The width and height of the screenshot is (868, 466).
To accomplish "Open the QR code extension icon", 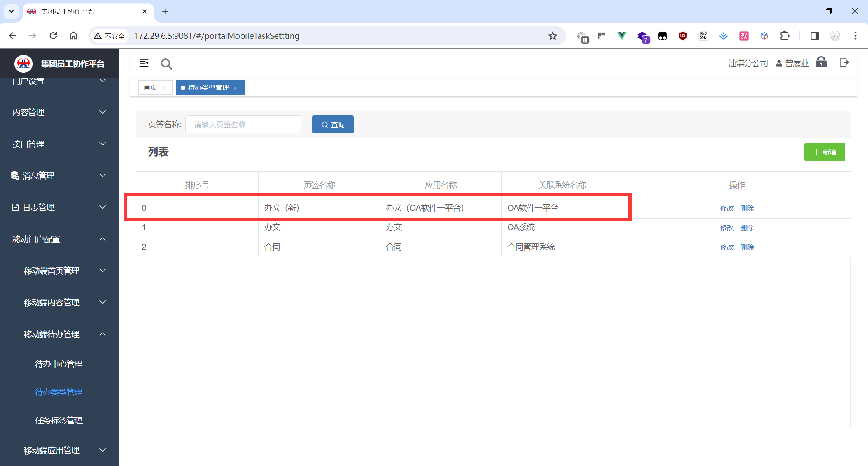I will [703, 36].
